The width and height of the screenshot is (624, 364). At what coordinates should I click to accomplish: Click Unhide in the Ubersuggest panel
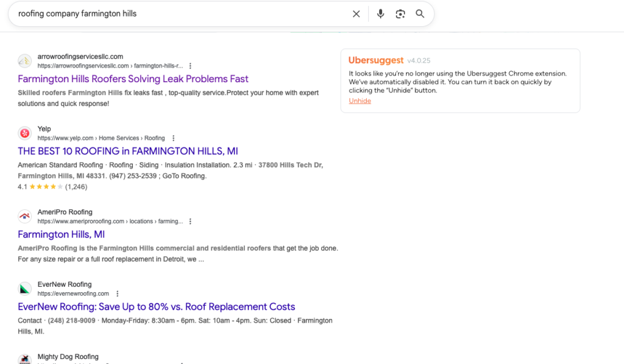tap(360, 101)
